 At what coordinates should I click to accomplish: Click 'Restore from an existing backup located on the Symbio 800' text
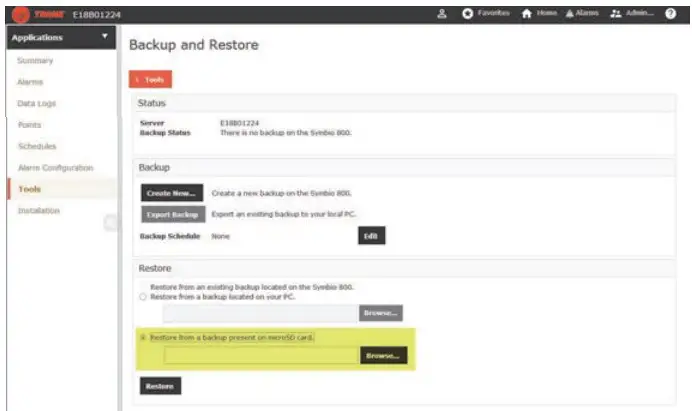(252, 287)
